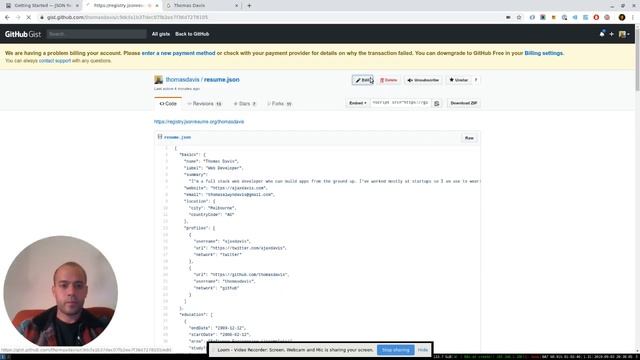
Task: Follow the 'enter a new payment method' link
Action: pyautogui.click(x=178, y=53)
